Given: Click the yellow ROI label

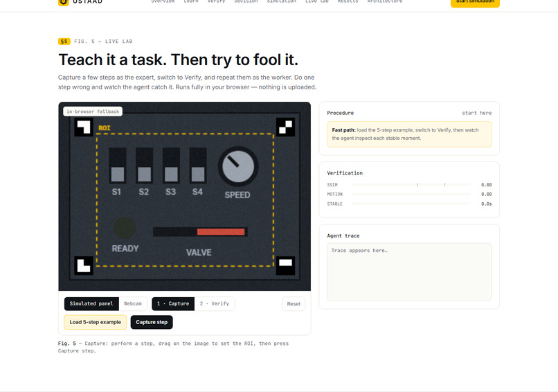Looking at the screenshot, I should (105, 128).
